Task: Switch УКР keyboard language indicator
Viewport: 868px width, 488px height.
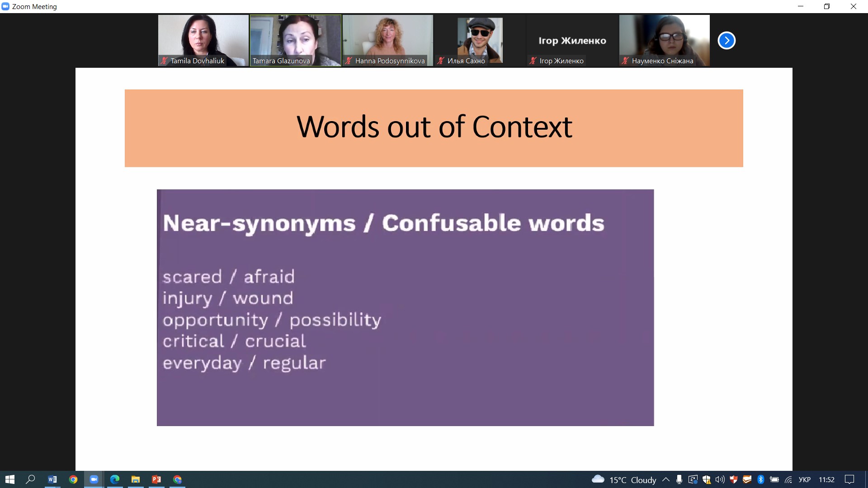Action: coord(805,479)
